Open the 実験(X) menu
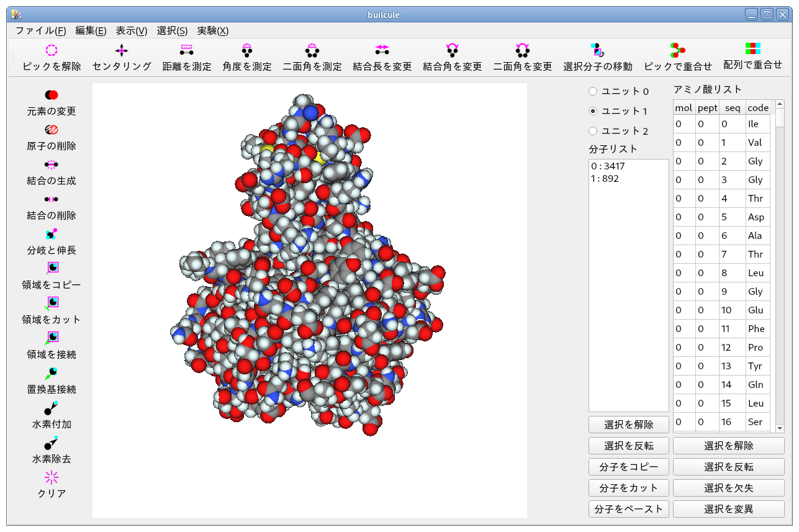This screenshot has height=532, width=799. pyautogui.click(x=212, y=30)
